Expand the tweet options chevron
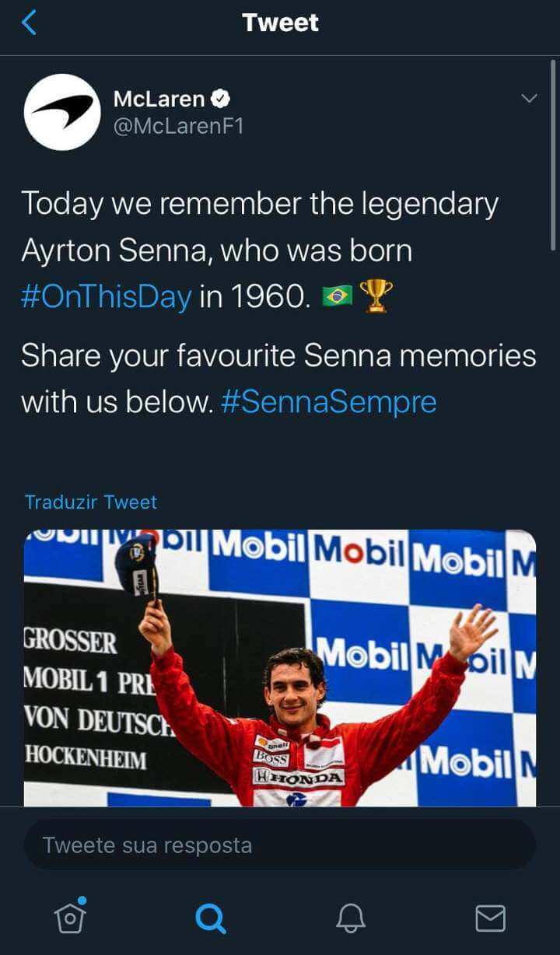 (x=529, y=99)
